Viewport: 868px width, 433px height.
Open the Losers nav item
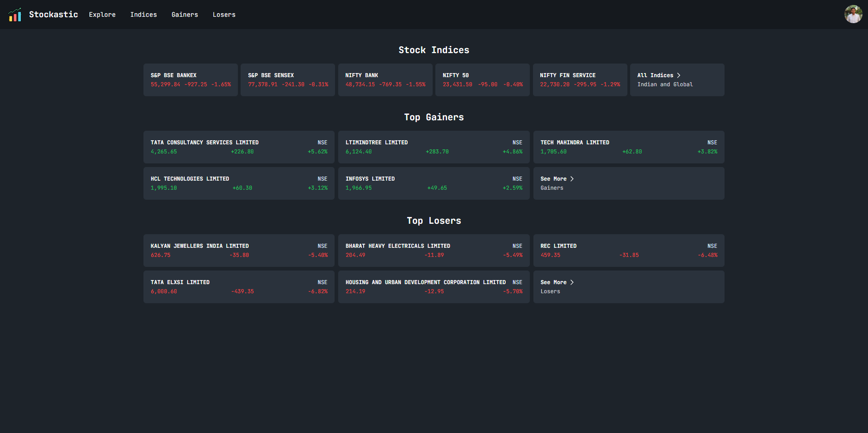tap(224, 15)
